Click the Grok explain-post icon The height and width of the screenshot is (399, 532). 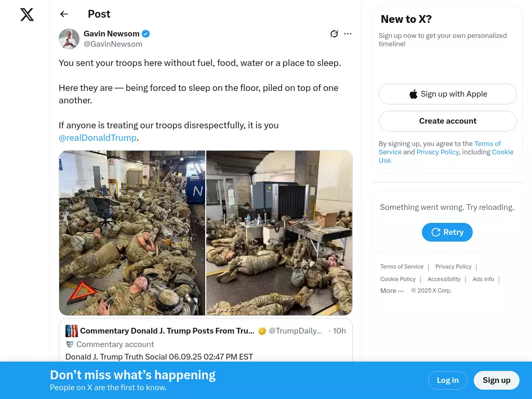click(x=334, y=34)
